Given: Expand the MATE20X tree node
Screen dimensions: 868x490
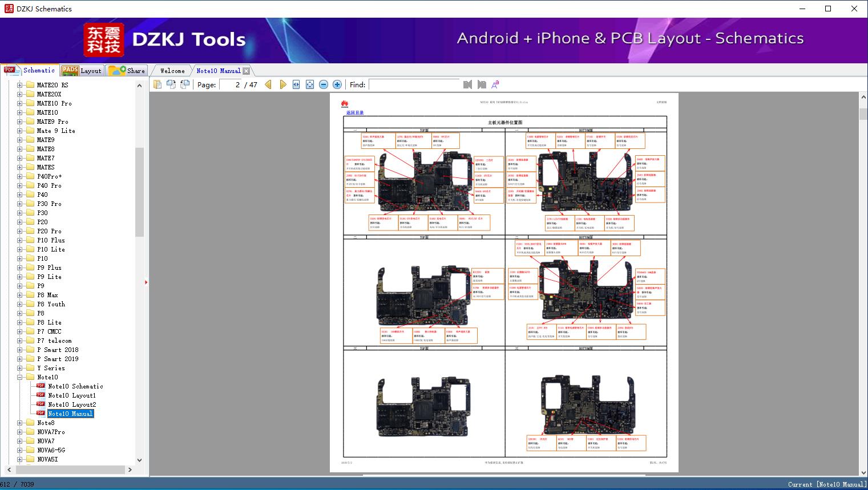Looking at the screenshot, I should (x=20, y=94).
